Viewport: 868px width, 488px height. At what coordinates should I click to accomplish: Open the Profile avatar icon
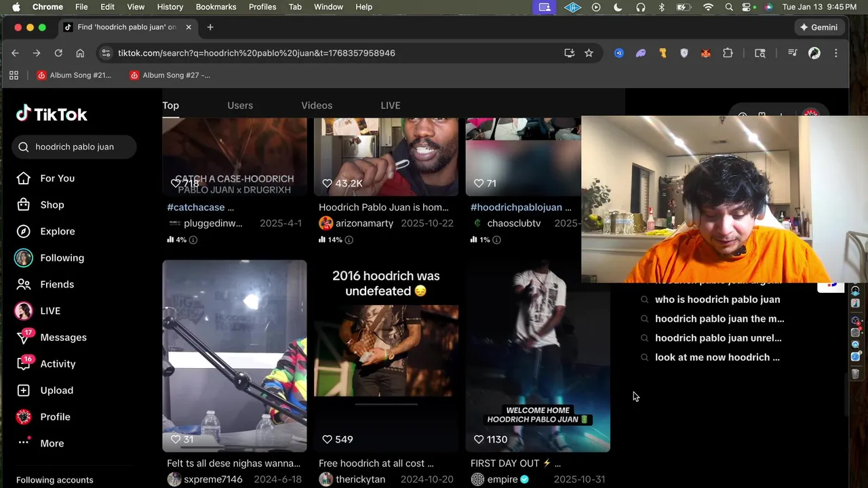coord(24,417)
